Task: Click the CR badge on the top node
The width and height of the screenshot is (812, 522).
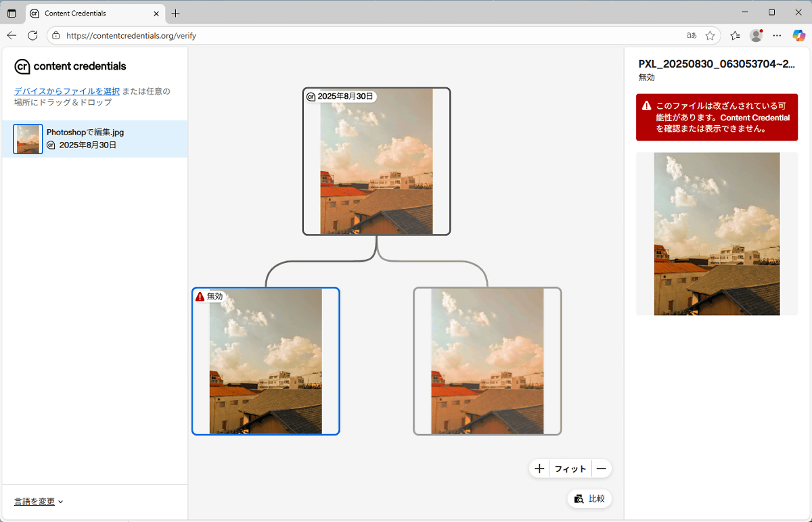Action: [311, 97]
